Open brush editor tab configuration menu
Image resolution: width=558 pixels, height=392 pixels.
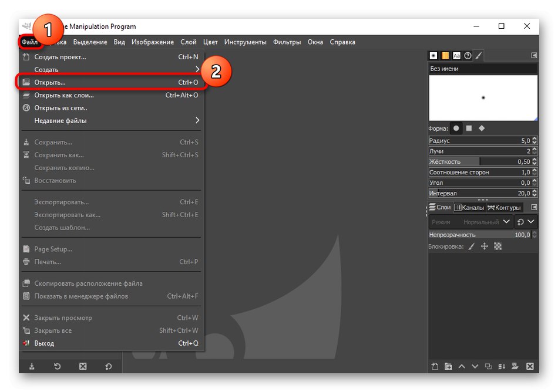tap(534, 55)
